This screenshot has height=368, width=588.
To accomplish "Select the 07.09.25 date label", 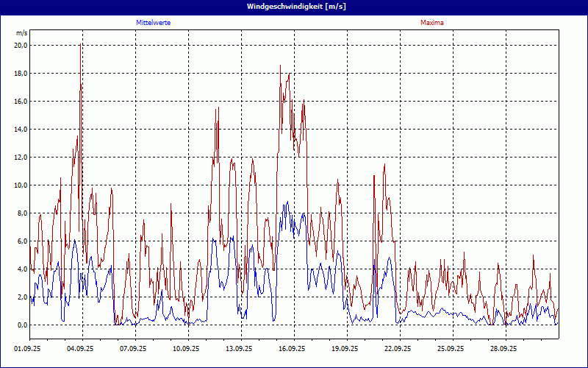I will pos(133,349).
